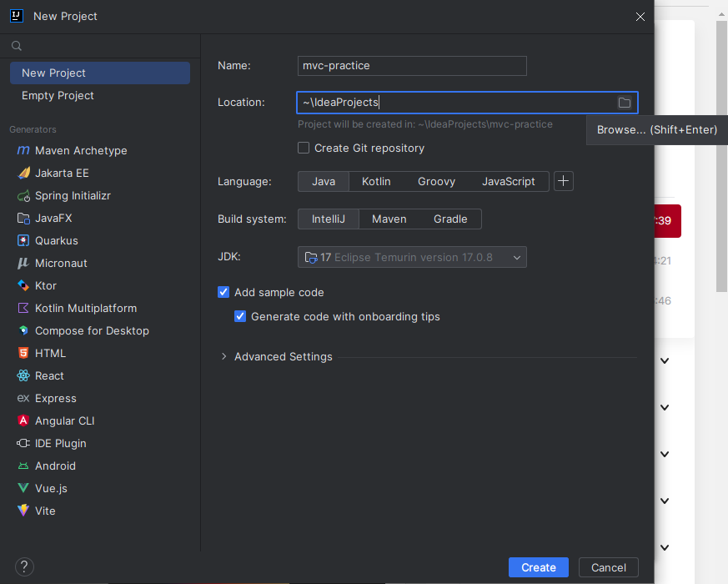Viewport: 728px width, 584px height.
Task: Choose IntelliJ build system
Action: click(329, 219)
